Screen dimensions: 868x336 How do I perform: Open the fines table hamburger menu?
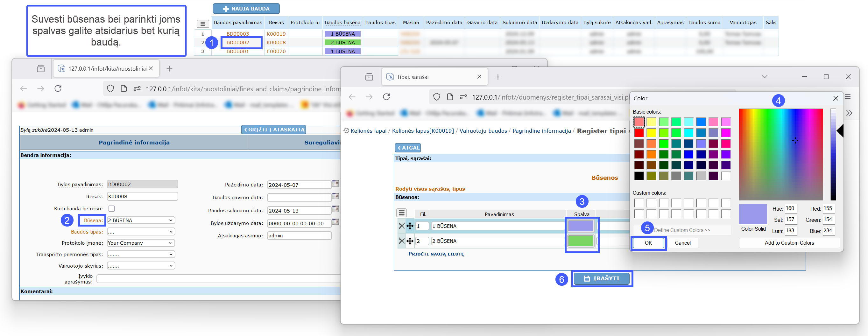pyautogui.click(x=202, y=24)
